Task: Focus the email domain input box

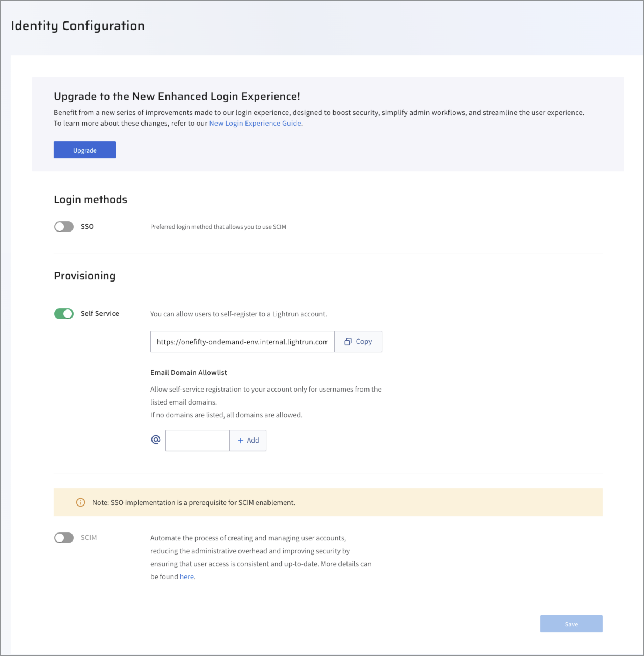Action: click(198, 441)
